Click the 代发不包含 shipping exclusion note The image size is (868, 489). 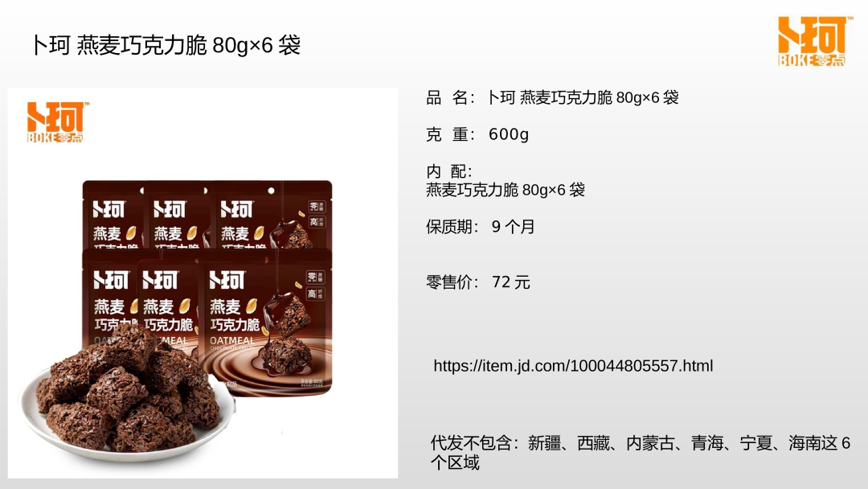coord(641,453)
